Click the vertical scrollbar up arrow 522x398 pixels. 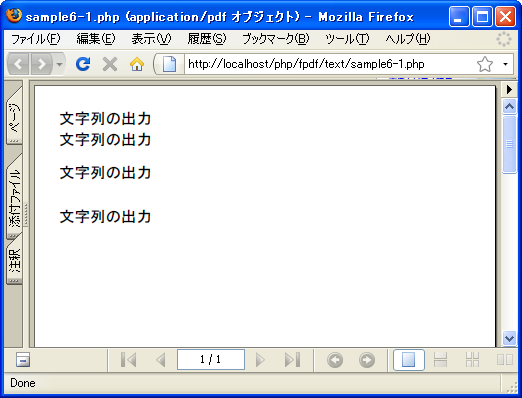click(509, 107)
